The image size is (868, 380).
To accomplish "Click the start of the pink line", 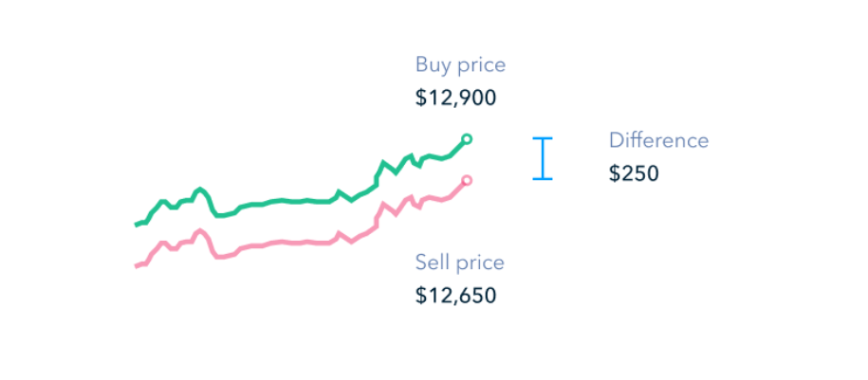I will (138, 266).
